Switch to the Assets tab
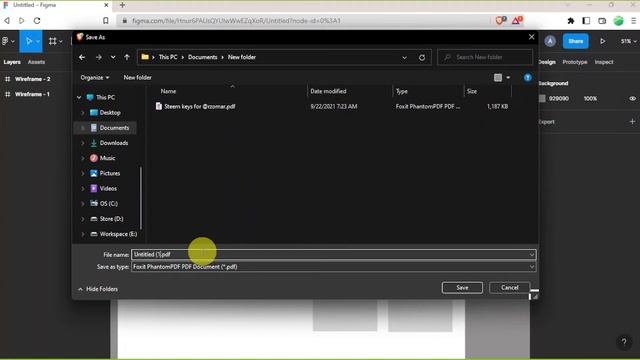This screenshot has height=360, width=640. (x=36, y=62)
